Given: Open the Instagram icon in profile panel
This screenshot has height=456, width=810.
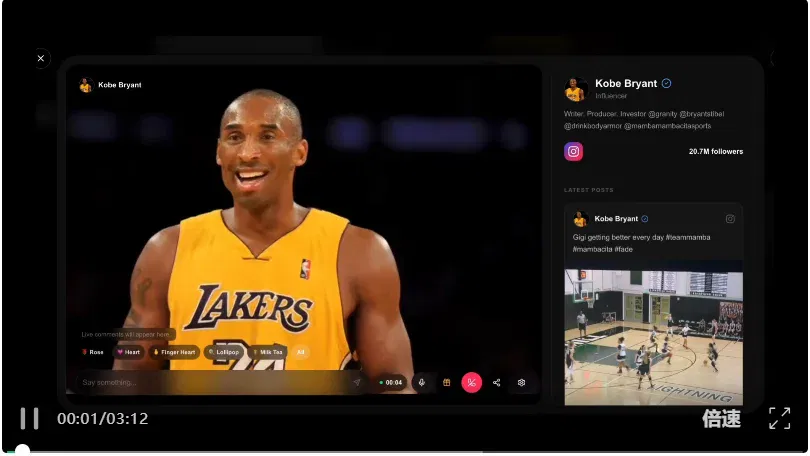Looking at the screenshot, I should (573, 151).
